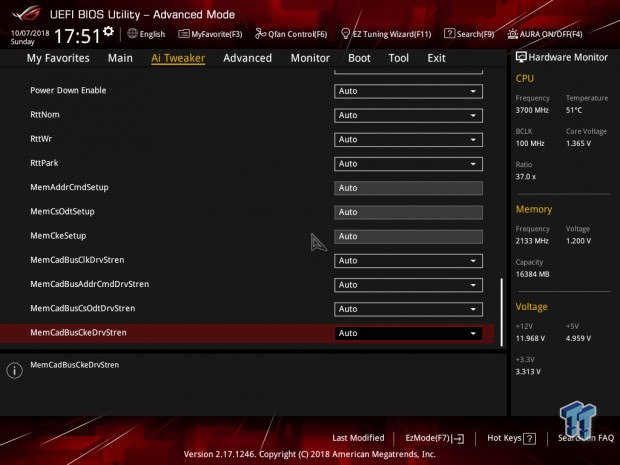
Task: Select the RttNom row label
Action: 45,115
